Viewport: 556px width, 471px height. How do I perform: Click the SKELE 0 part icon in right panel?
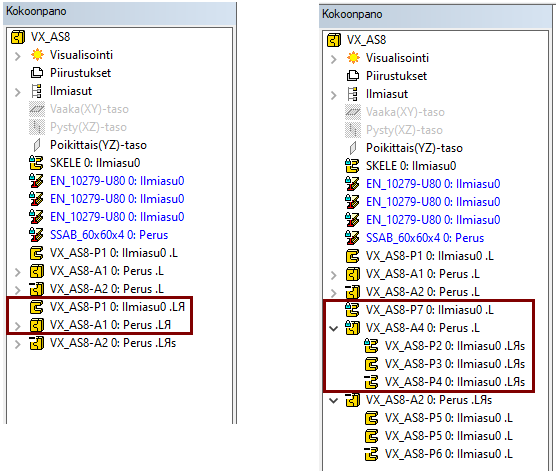coord(352,166)
